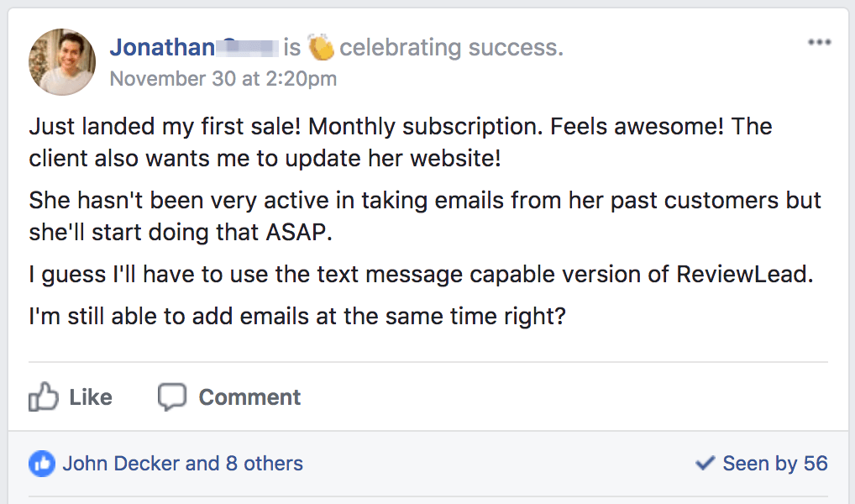View the 'Seen by 56' list

pyautogui.click(x=775, y=464)
